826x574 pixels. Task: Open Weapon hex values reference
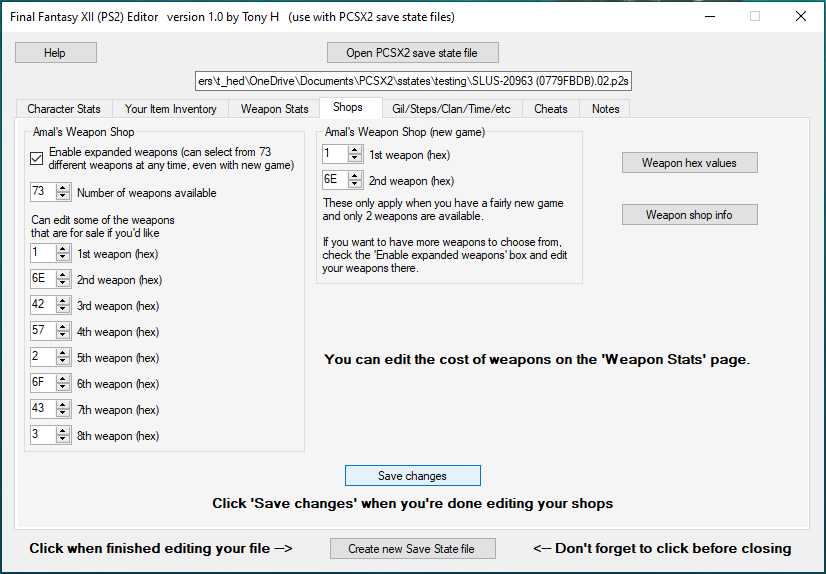(x=690, y=163)
